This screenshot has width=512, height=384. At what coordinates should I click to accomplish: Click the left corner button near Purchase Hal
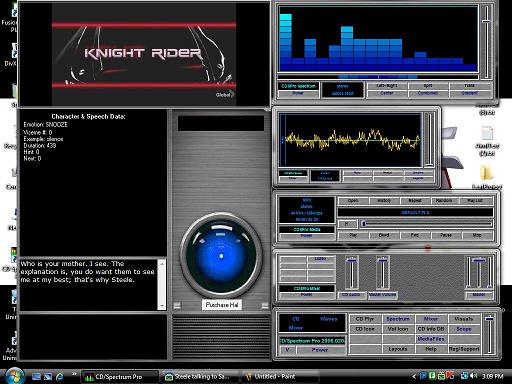pyautogui.click(x=177, y=305)
